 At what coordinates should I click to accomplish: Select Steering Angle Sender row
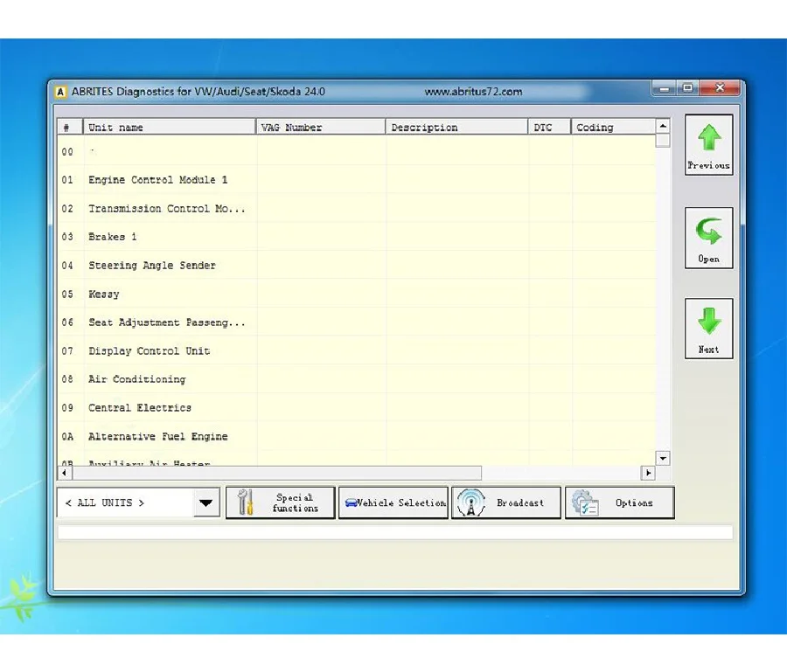357,266
